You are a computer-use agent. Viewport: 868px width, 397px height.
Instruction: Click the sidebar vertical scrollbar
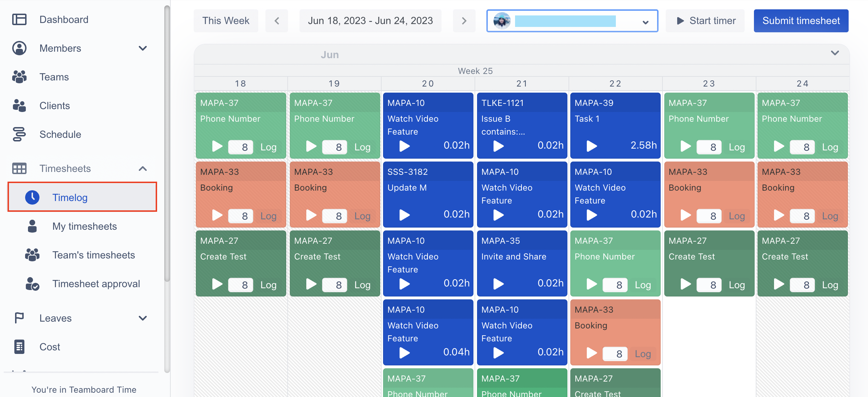point(167,144)
